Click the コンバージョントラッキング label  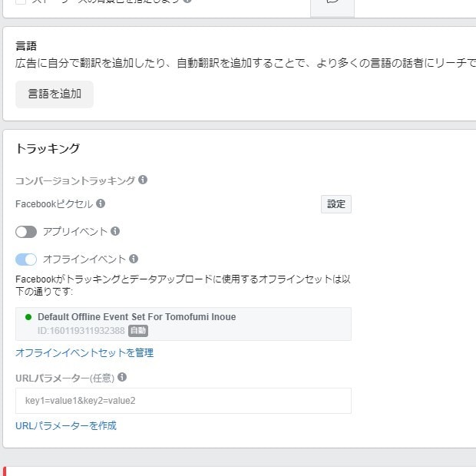click(x=75, y=180)
